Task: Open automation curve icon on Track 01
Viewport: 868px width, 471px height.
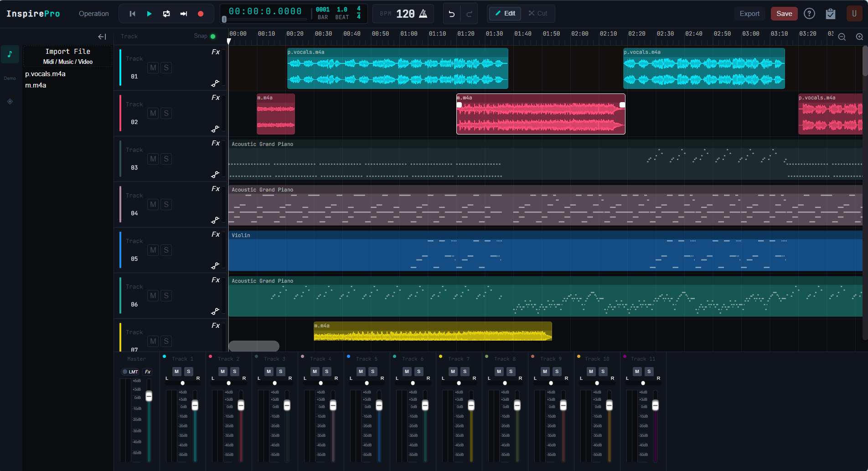Action: pos(215,83)
